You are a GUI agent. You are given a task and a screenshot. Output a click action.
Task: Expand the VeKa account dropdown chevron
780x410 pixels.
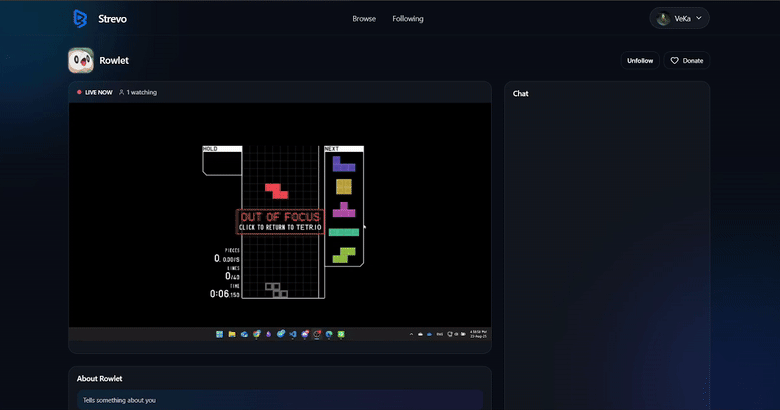[x=699, y=18]
